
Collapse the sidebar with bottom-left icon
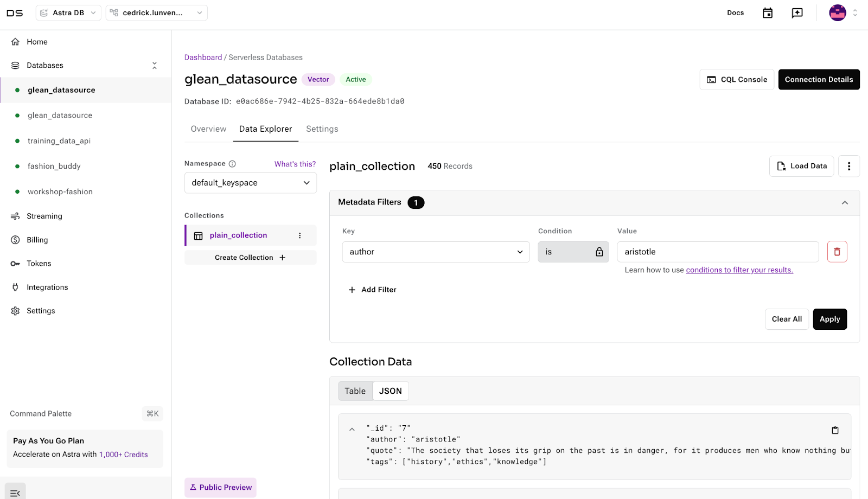[x=15, y=492]
